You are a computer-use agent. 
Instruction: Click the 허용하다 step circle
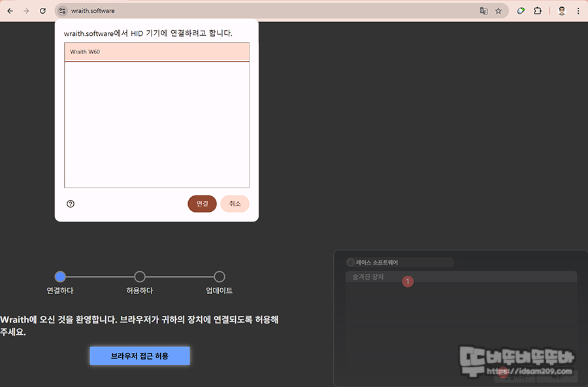(x=140, y=277)
